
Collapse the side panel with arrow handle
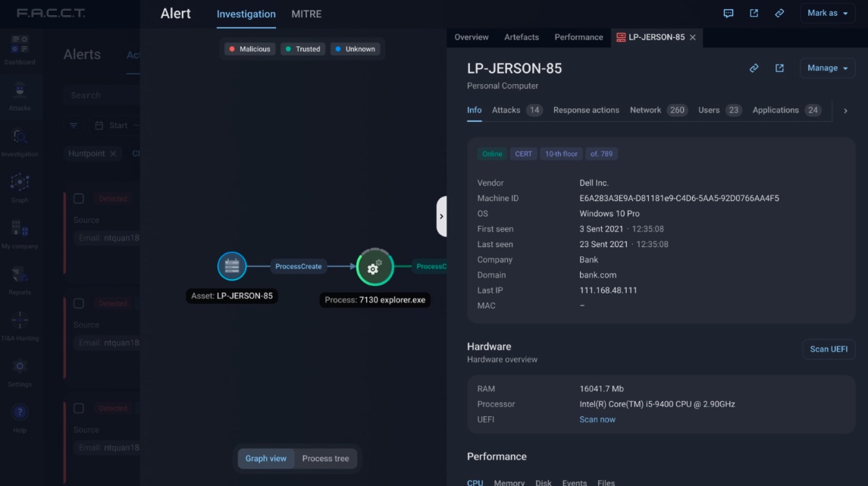(441, 216)
